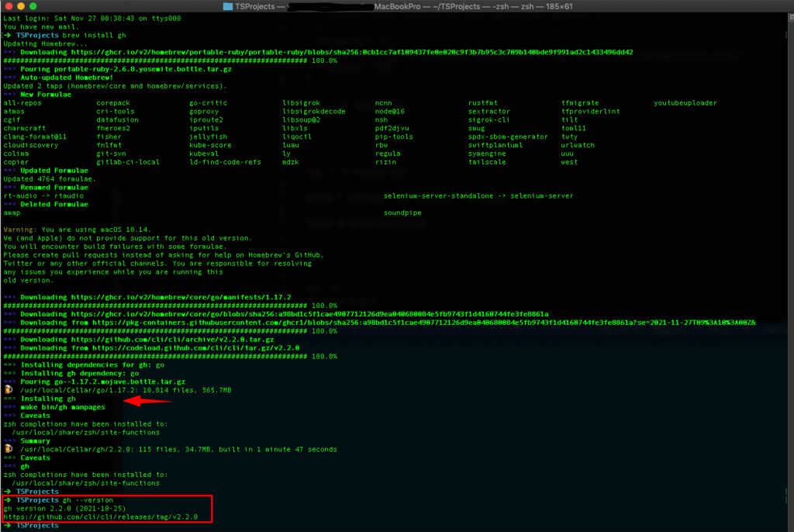Click the TSProjects folder icon in title bar
The image size is (794, 532).
tap(228, 6)
